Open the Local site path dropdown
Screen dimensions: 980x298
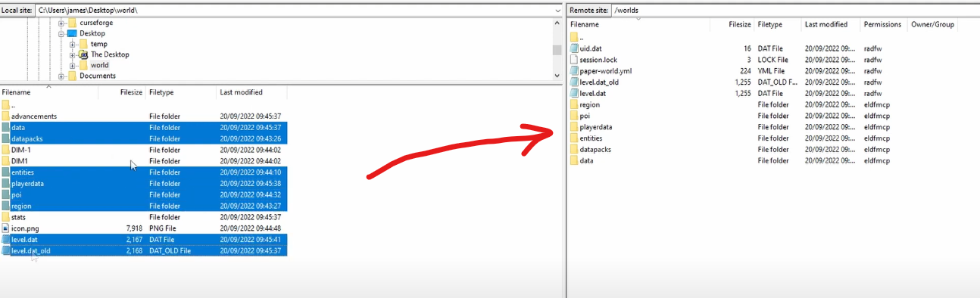tap(556, 11)
